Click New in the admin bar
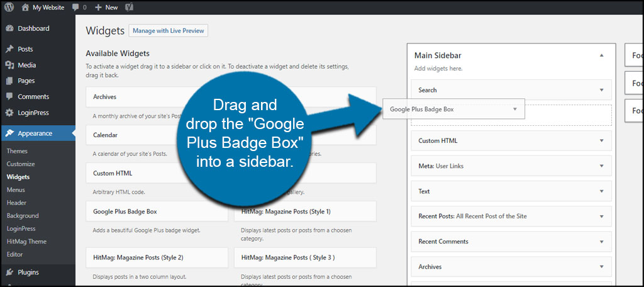Viewport: 644px width, 287px height. coord(111,8)
